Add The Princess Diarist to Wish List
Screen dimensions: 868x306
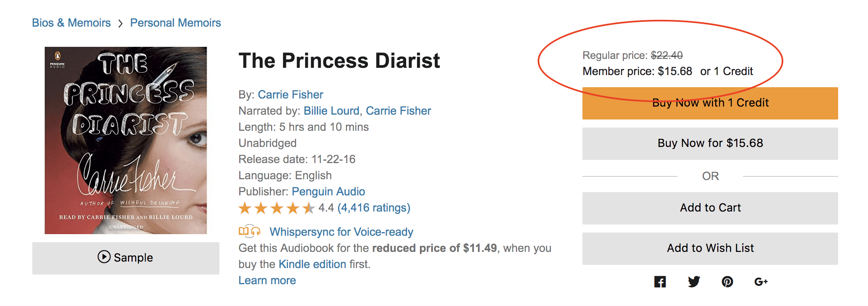pos(710,248)
